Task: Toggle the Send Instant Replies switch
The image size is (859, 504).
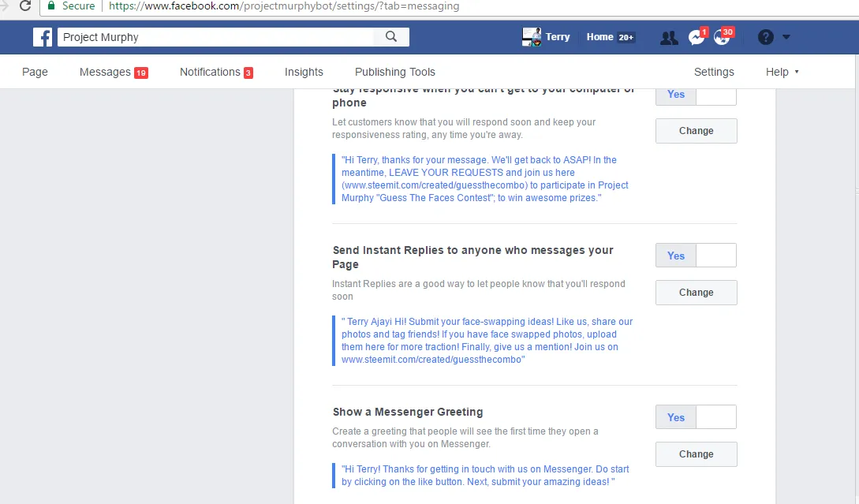Action: pyautogui.click(x=696, y=256)
